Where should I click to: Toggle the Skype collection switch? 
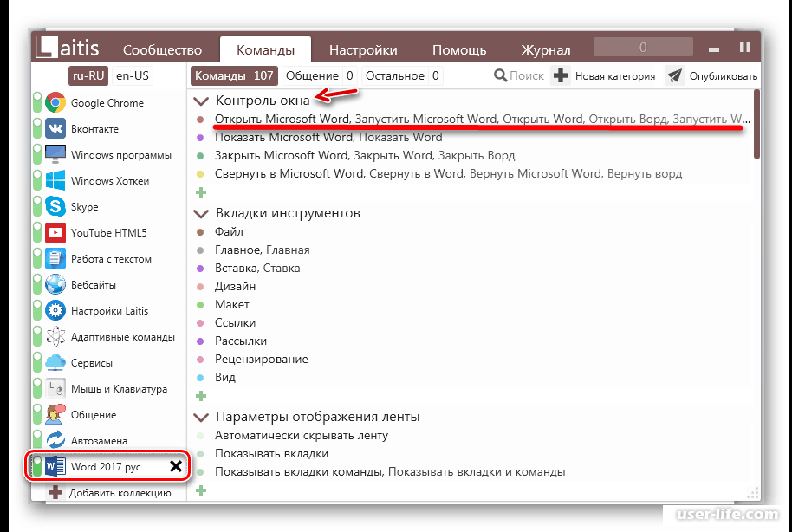click(37, 206)
